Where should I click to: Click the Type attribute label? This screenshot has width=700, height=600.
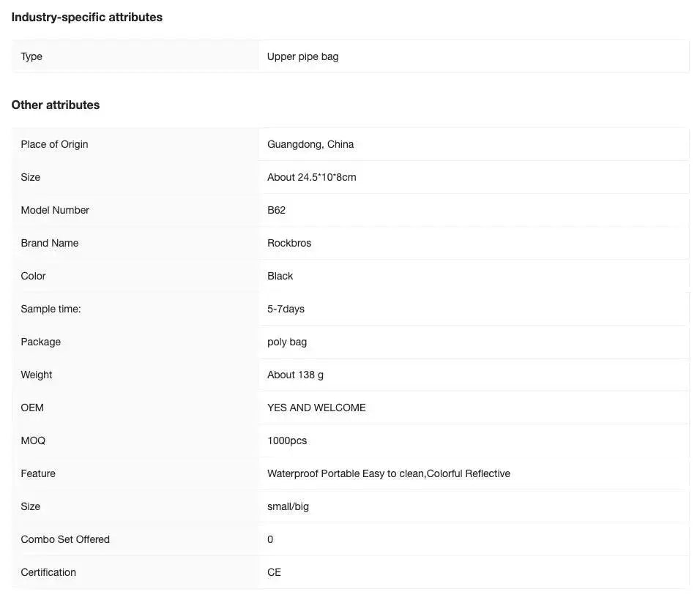coord(31,56)
